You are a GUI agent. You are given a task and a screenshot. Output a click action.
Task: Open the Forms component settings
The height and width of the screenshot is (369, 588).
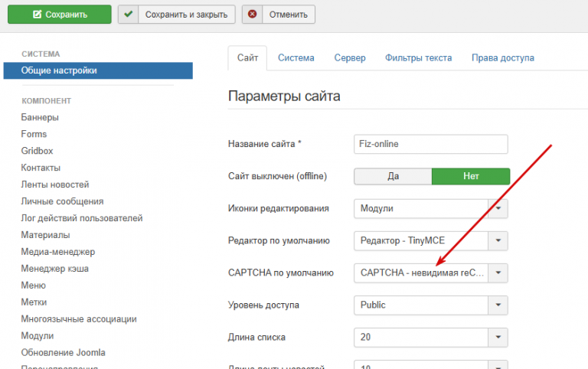(x=34, y=134)
